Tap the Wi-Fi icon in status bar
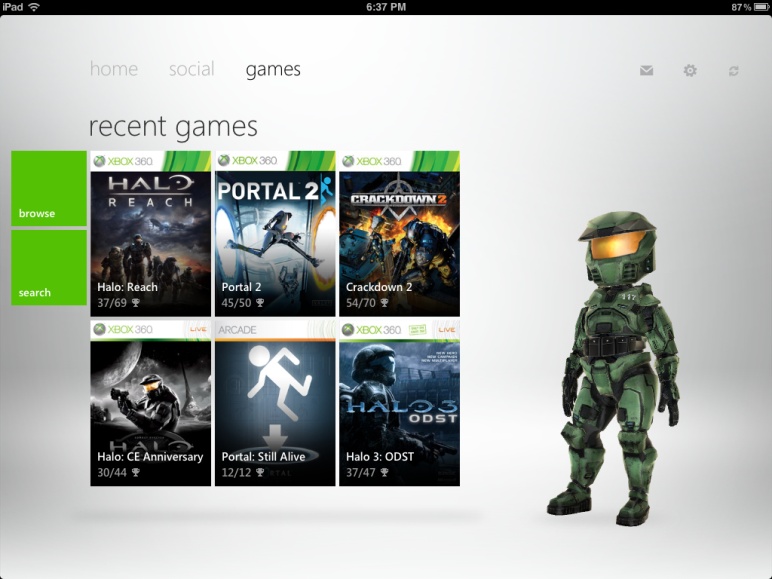772x579 pixels. point(34,7)
